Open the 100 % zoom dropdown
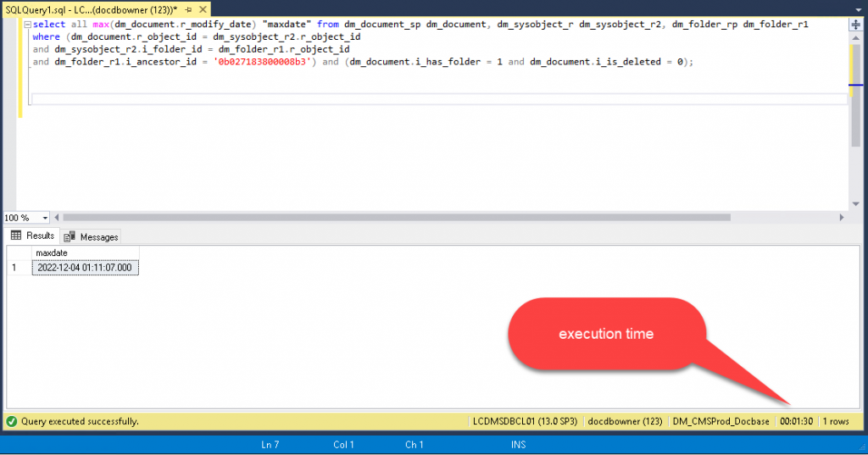This screenshot has width=868, height=455. [x=46, y=218]
